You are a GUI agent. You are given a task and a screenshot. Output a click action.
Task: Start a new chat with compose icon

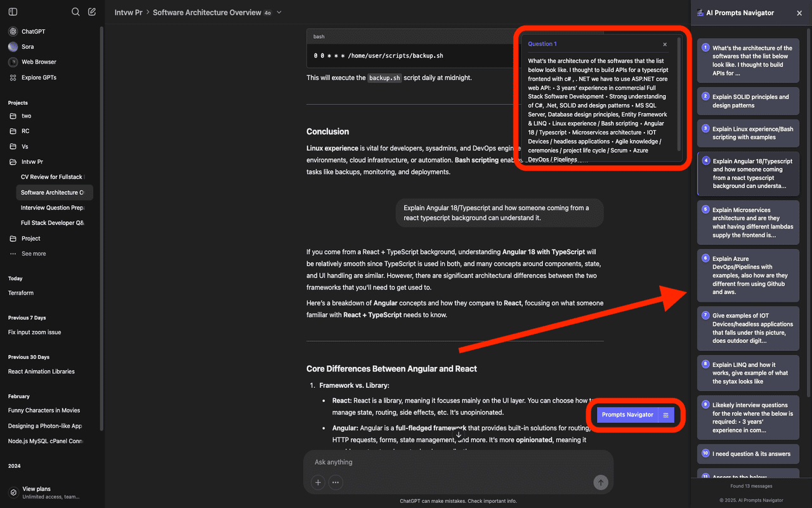click(92, 12)
